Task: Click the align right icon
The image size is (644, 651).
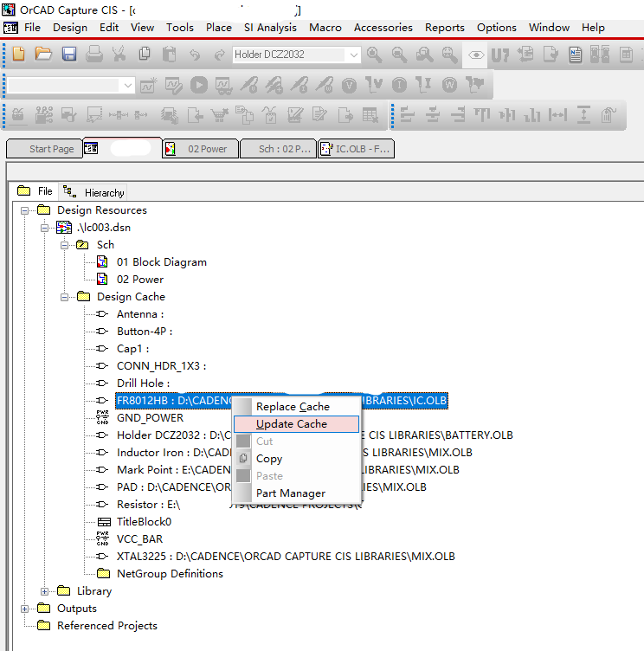Action: pos(458,114)
